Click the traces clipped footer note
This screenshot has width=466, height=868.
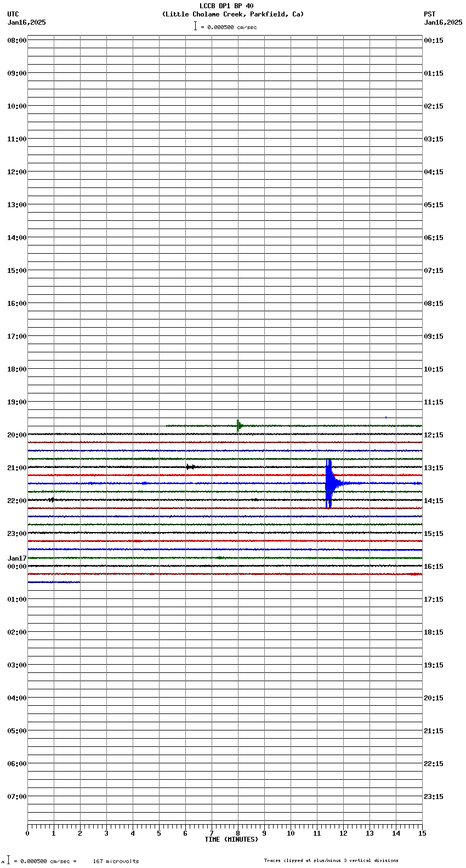(331, 860)
